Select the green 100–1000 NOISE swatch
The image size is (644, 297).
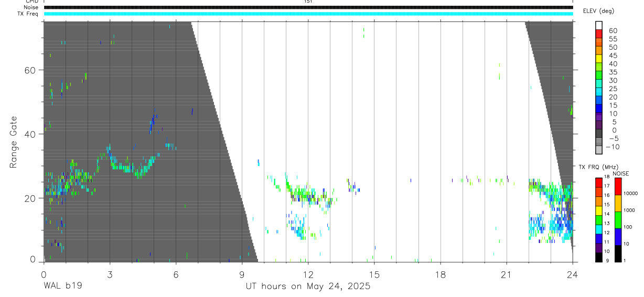[618, 219]
